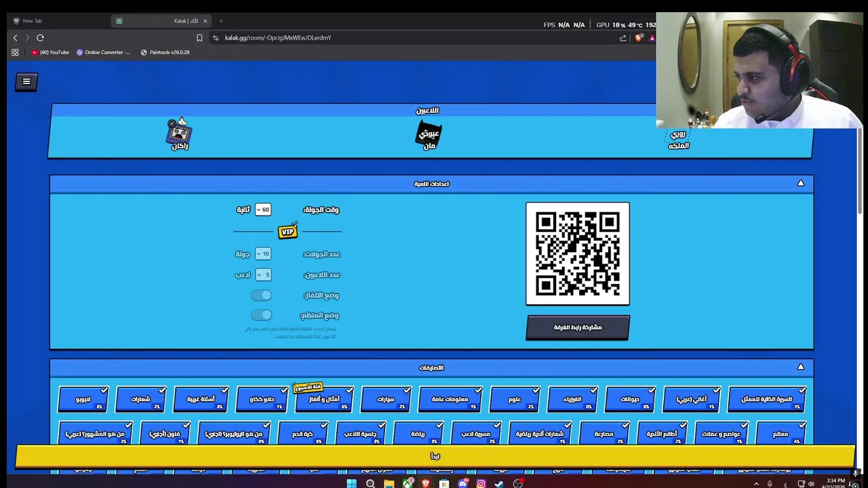
Task: Open File Explorer from taskbar
Action: click(x=389, y=483)
